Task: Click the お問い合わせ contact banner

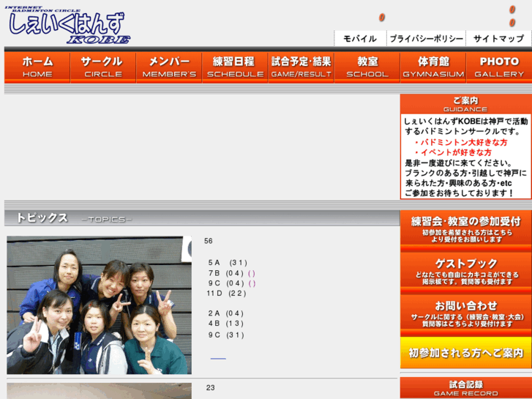Action: coord(465,315)
